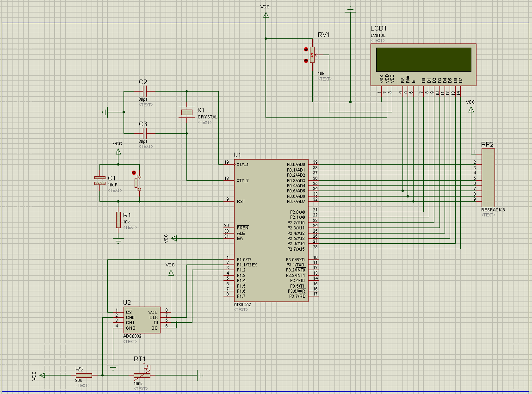Viewport: 532px width, 394px height.
Task: Click the red actuator dot on reset switch
Action: [134, 172]
